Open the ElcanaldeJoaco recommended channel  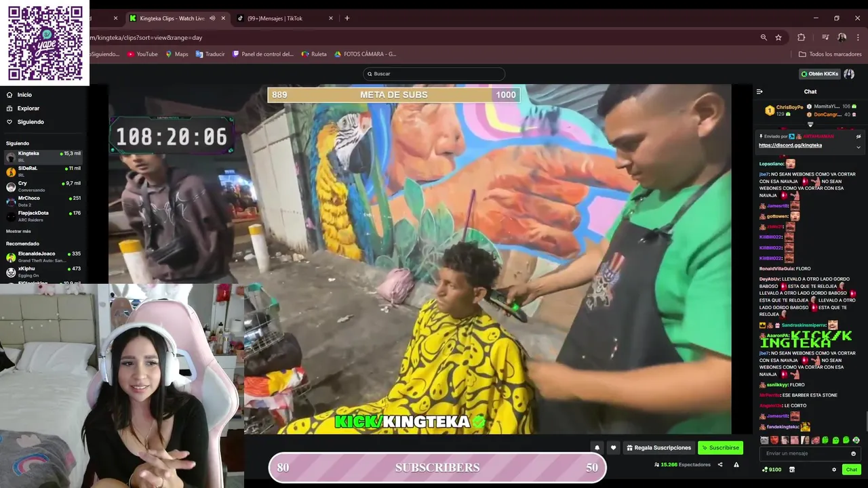(x=43, y=257)
